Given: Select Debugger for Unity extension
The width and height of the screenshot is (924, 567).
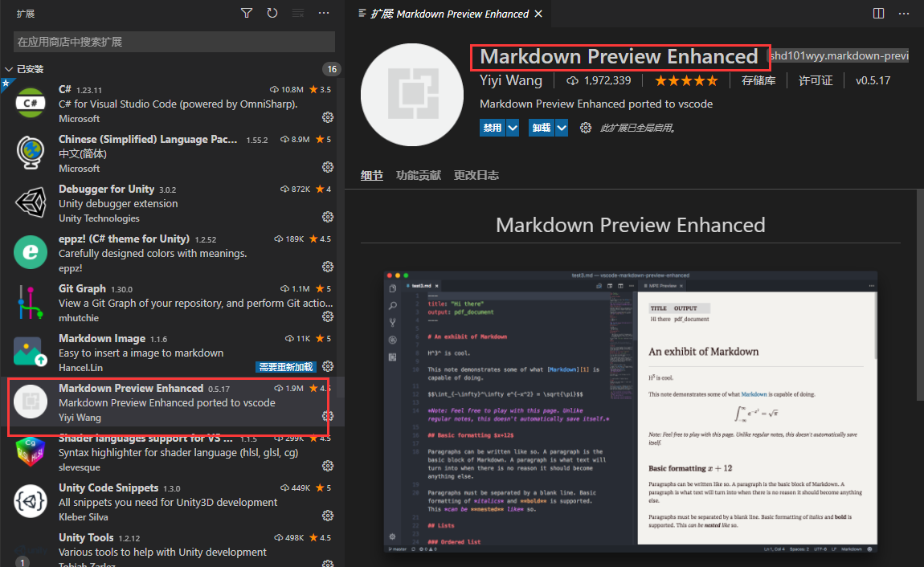Looking at the screenshot, I should click(x=171, y=203).
